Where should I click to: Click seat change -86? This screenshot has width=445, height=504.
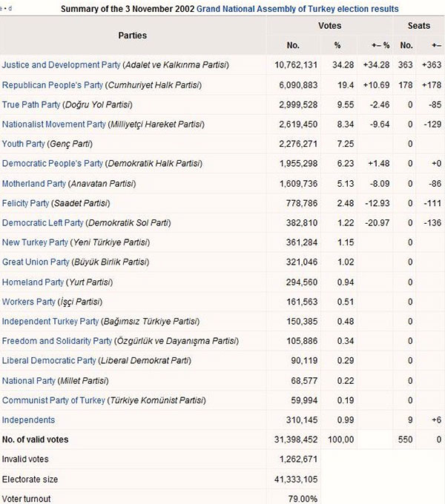tap(435, 184)
